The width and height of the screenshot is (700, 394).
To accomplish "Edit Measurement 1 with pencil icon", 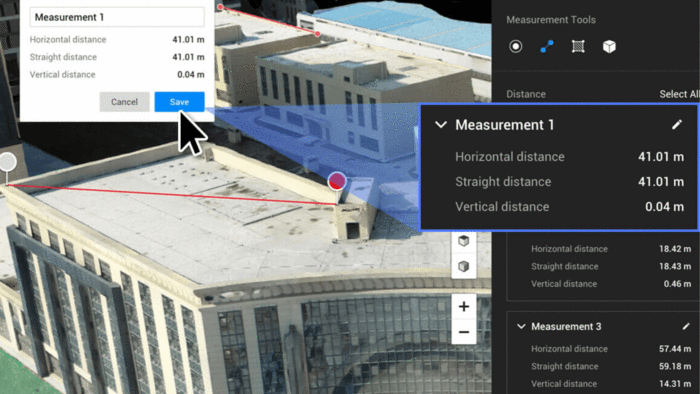I will click(x=677, y=125).
